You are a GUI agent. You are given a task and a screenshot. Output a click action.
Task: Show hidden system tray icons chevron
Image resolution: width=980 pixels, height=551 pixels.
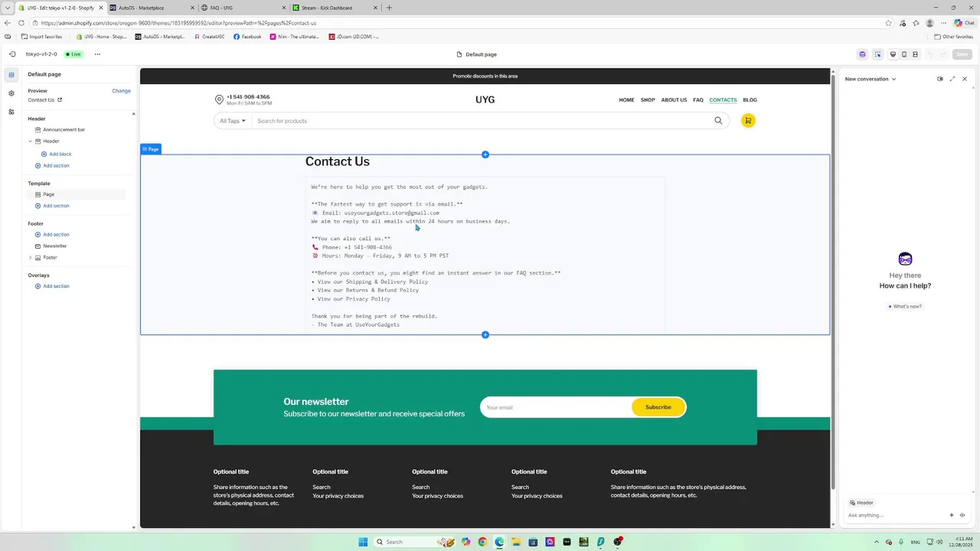click(x=877, y=542)
